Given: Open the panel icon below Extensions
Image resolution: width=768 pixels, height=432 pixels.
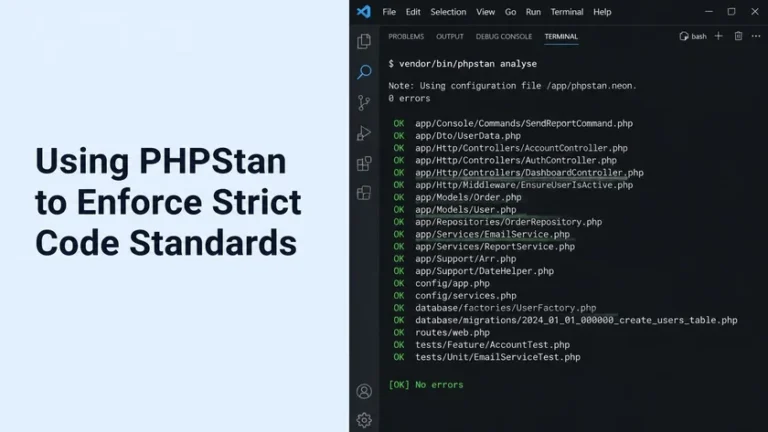Looking at the screenshot, I should (x=364, y=193).
